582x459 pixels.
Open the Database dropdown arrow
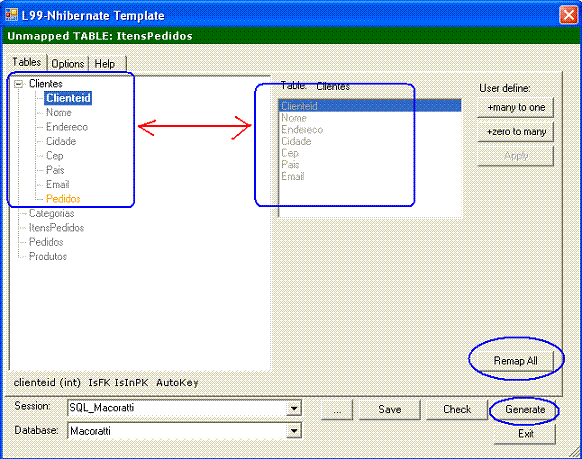(x=294, y=431)
